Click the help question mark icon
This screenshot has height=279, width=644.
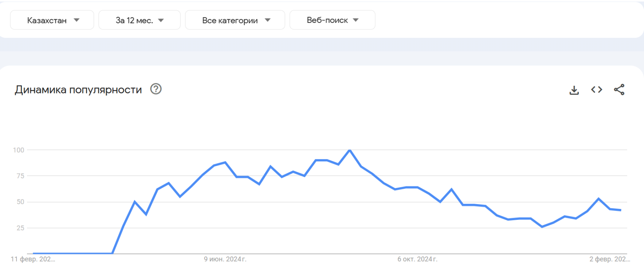point(156,89)
